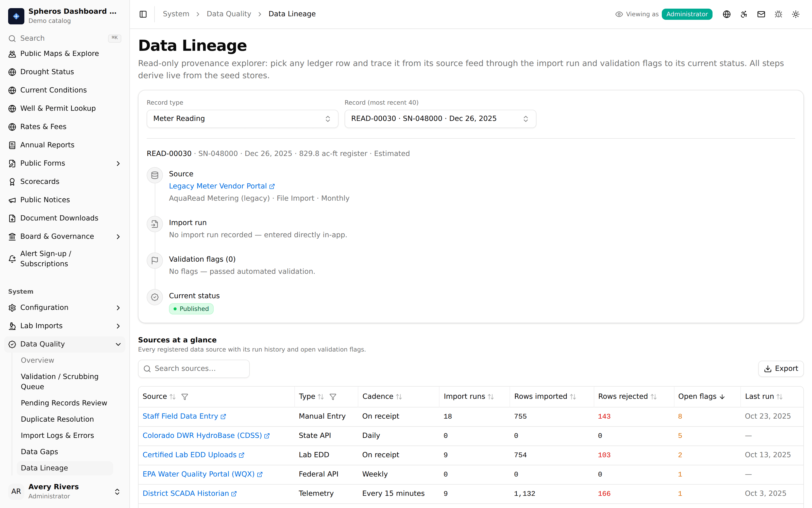The height and width of the screenshot is (508, 812).
Task: Go to Drought Status page
Action: click(x=65, y=72)
